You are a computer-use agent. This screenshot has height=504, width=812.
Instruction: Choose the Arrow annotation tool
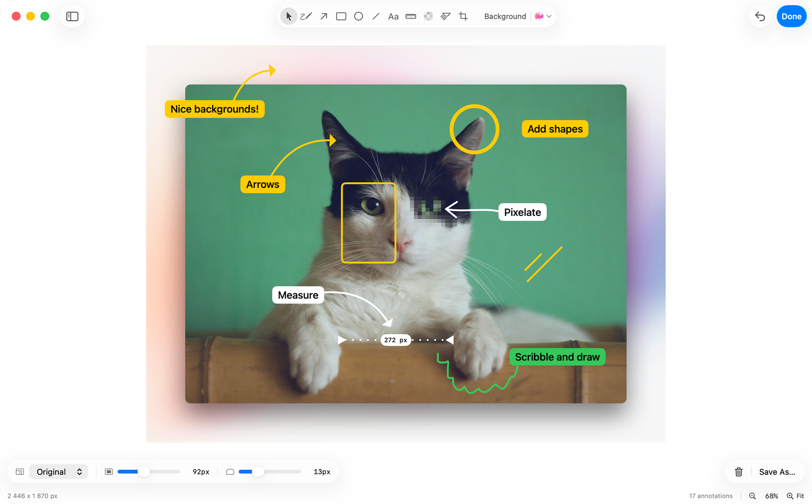pyautogui.click(x=323, y=16)
